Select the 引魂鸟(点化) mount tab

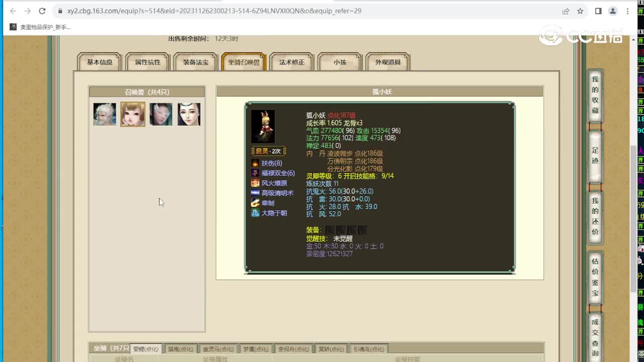point(369,349)
